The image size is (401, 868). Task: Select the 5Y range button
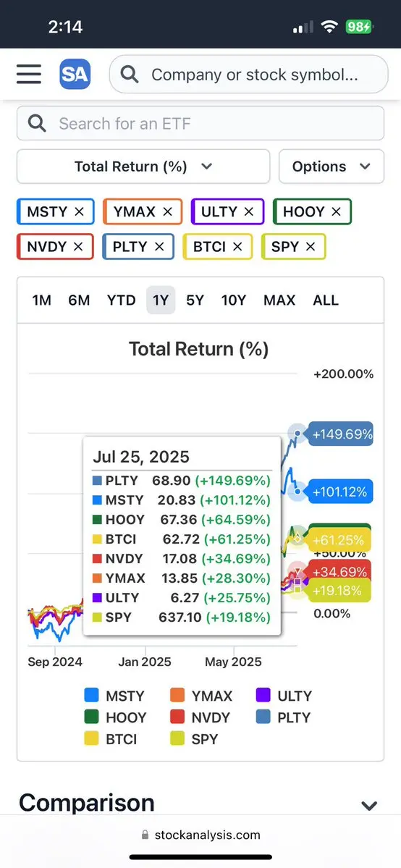(195, 300)
